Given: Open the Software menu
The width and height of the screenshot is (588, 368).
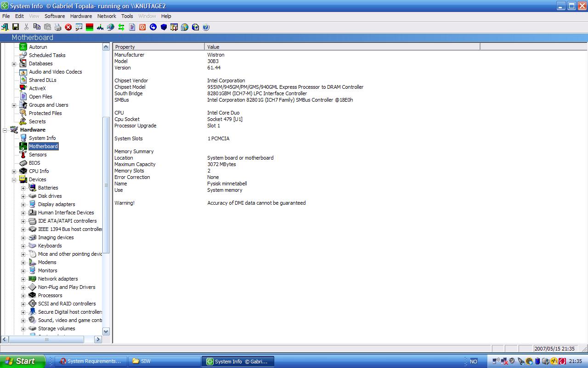Looking at the screenshot, I should pyautogui.click(x=55, y=16).
